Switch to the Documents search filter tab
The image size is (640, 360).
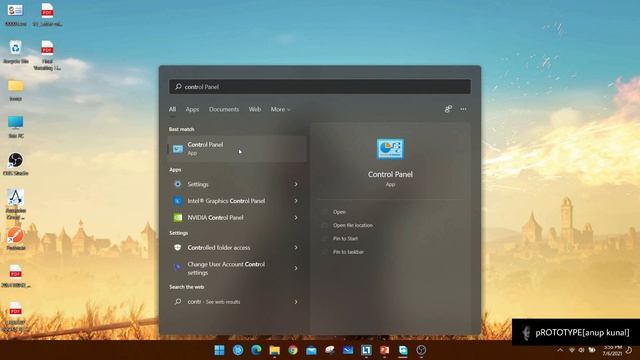[x=224, y=109]
